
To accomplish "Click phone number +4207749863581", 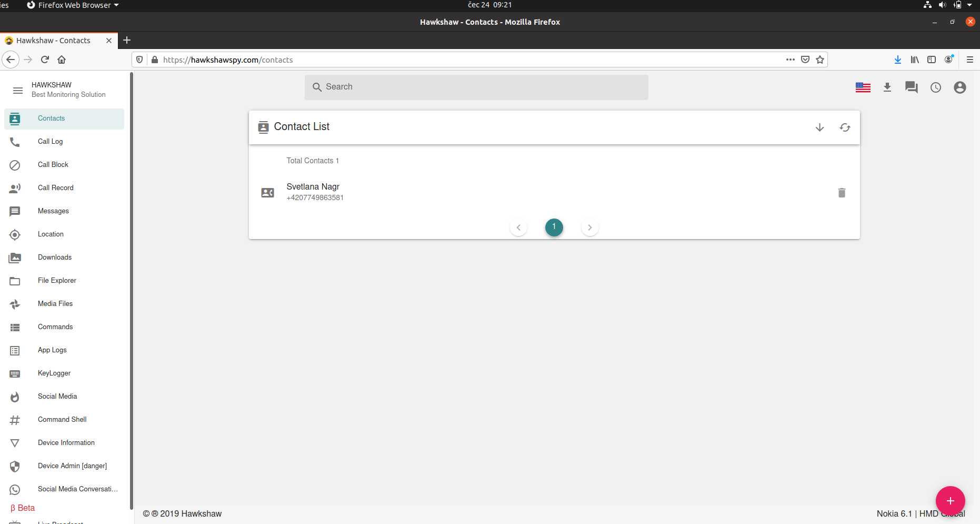I will click(x=315, y=198).
